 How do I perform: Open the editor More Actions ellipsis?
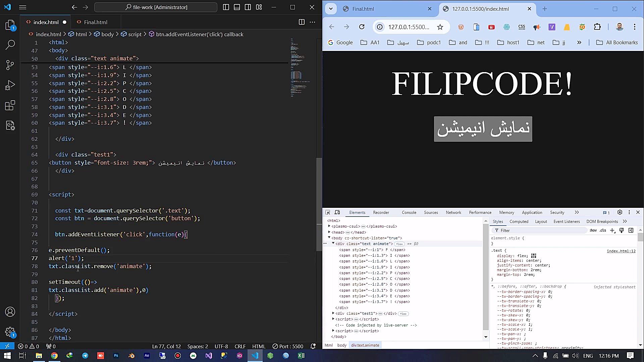point(312,22)
